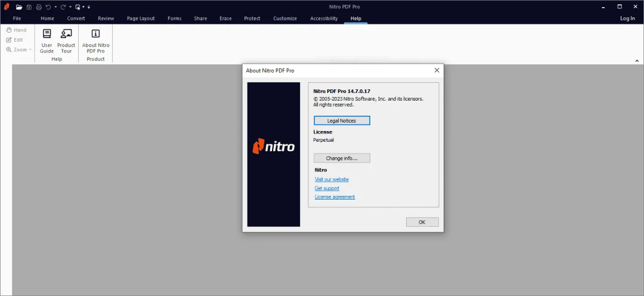Open the Undo history dropdown arrow
The height and width of the screenshot is (296, 644).
55,7
